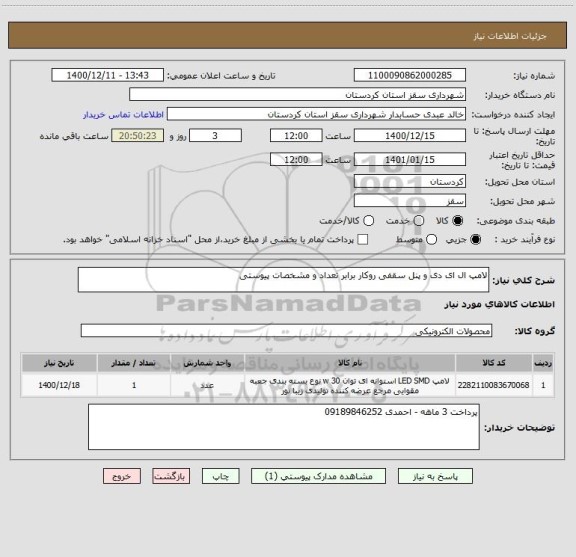The height and width of the screenshot is (557, 576).
Task: Click the request creator field خالد عبدی
Action: click(x=316, y=114)
